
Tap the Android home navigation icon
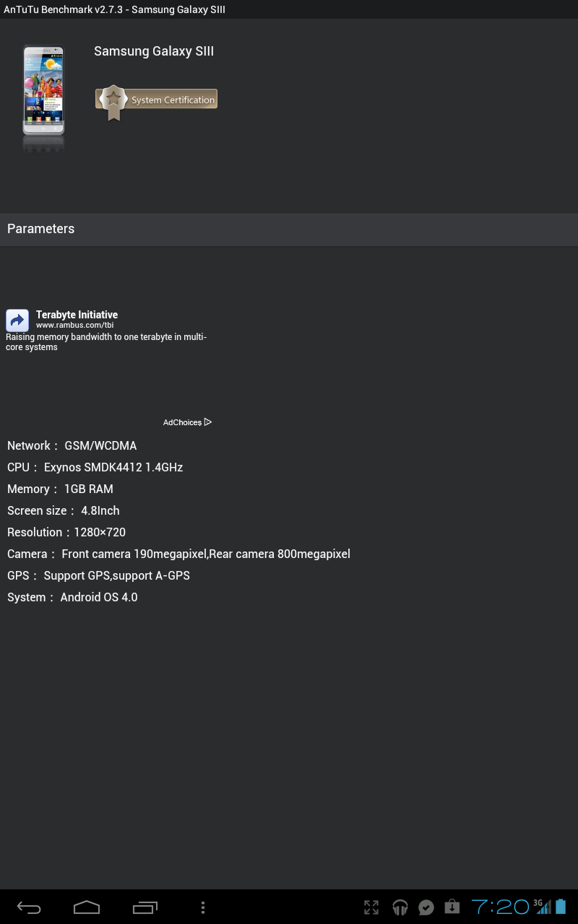(x=87, y=907)
